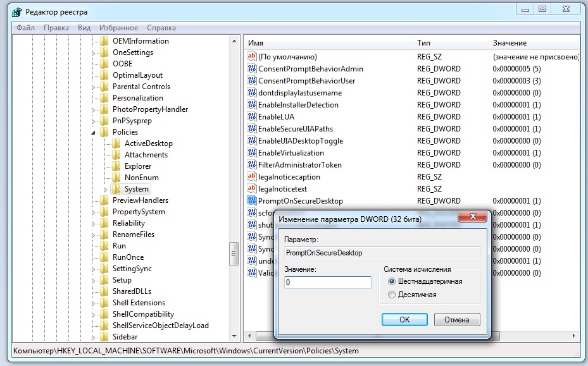The width and height of the screenshot is (588, 366).
Task: Expand the System subkey arrow
Action: tap(106, 189)
